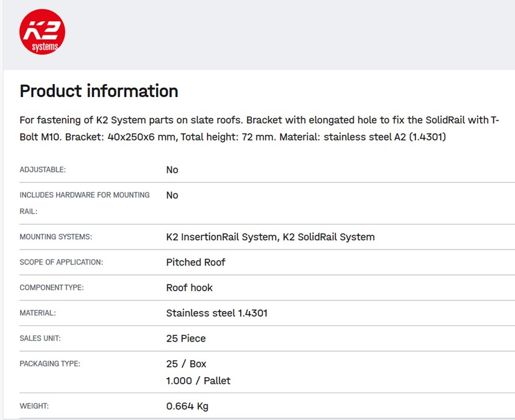Click the ADJUSTABLE label

[x=43, y=170]
